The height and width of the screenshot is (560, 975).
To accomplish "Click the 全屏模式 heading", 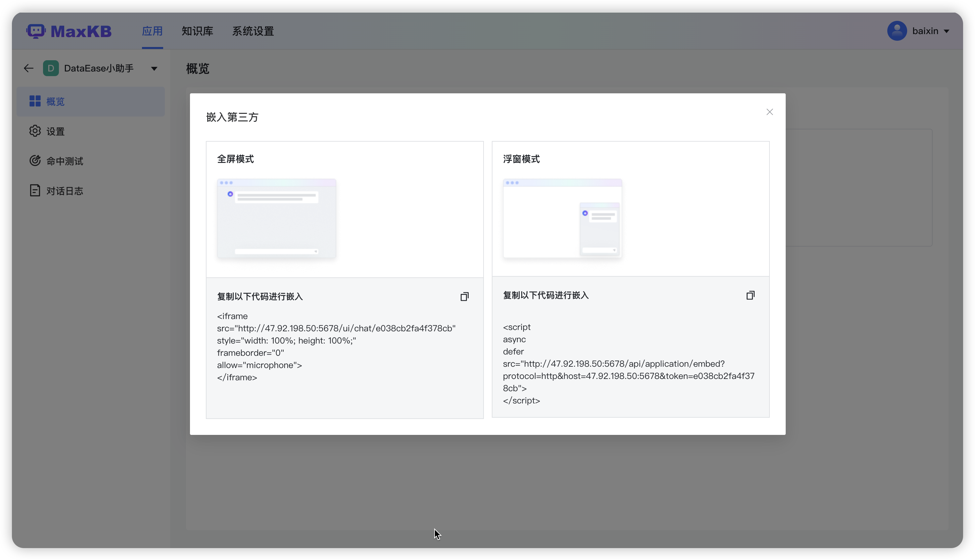I will tap(235, 159).
